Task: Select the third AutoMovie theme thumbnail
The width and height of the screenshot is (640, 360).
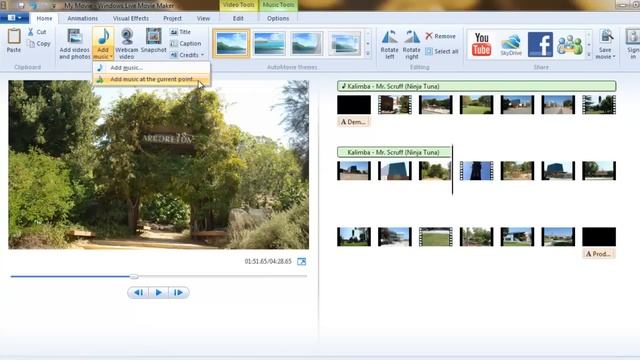Action: (307, 43)
